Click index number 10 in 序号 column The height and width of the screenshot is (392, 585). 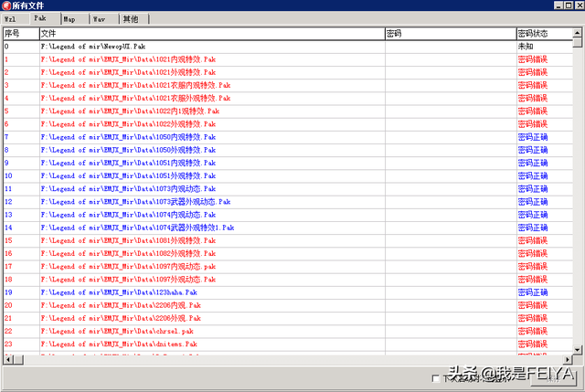[8, 175]
